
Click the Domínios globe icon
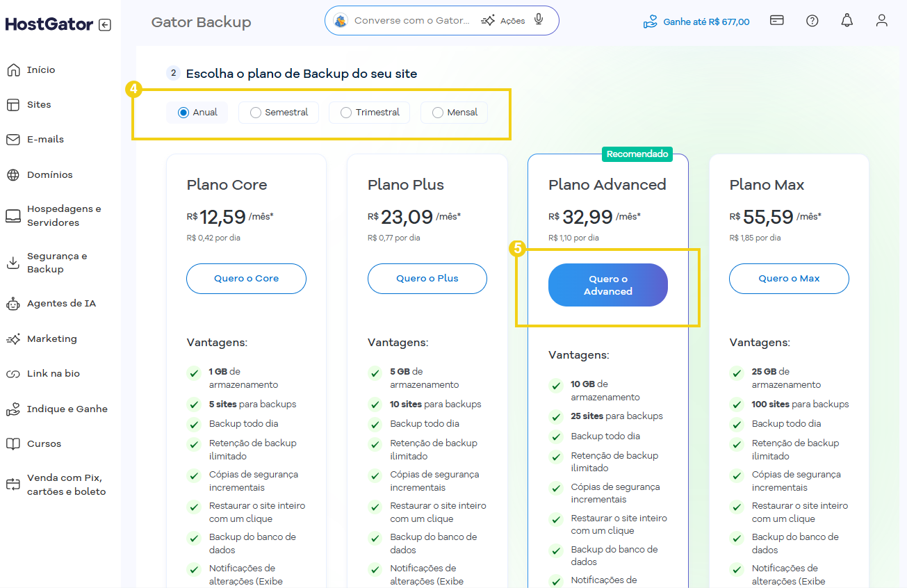(13, 174)
